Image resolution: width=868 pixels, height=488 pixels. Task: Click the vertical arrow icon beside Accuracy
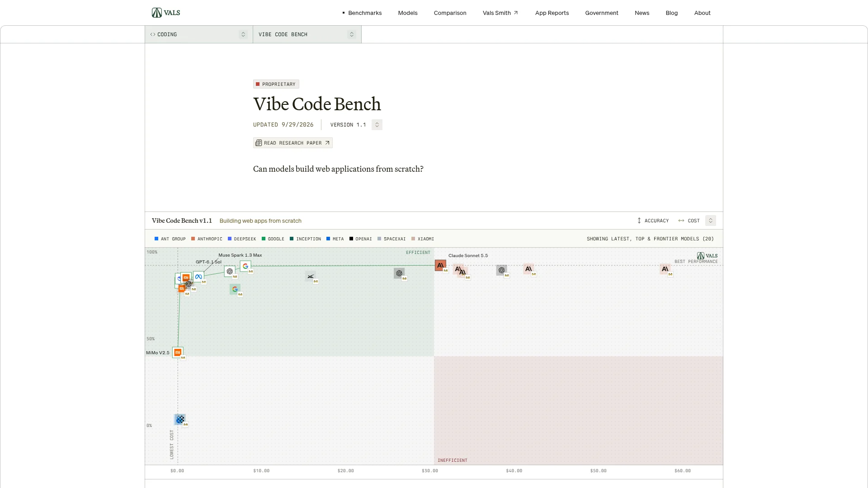(x=639, y=221)
